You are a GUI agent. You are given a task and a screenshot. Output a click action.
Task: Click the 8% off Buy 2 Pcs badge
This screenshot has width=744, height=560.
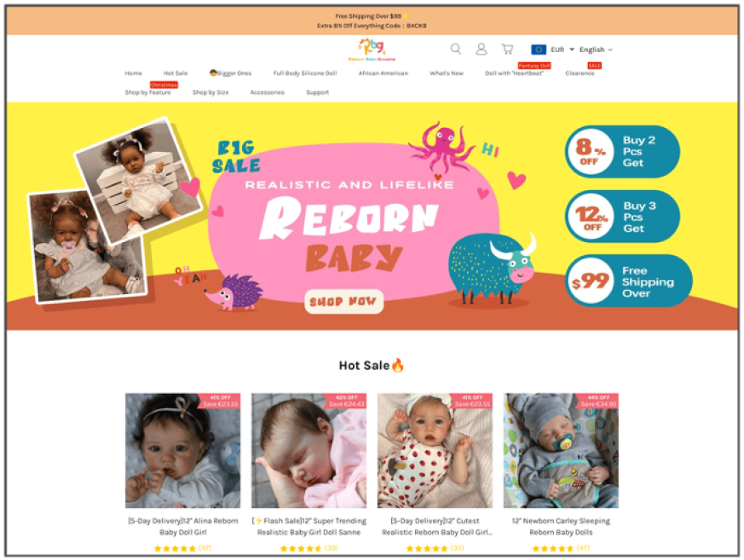(622, 151)
